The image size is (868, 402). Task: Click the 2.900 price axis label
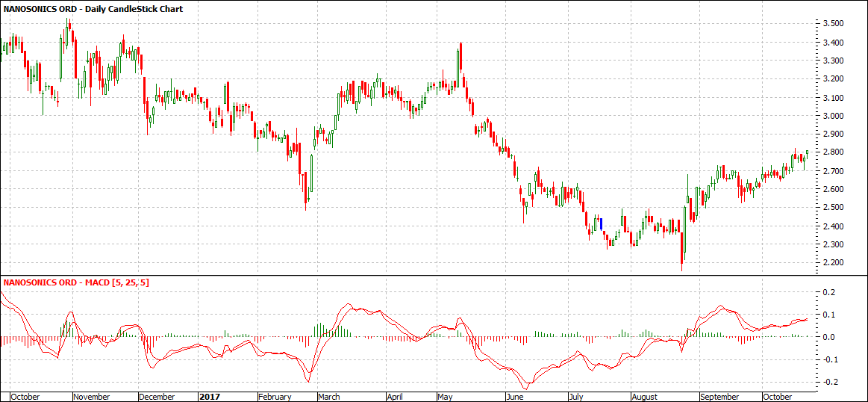833,134
